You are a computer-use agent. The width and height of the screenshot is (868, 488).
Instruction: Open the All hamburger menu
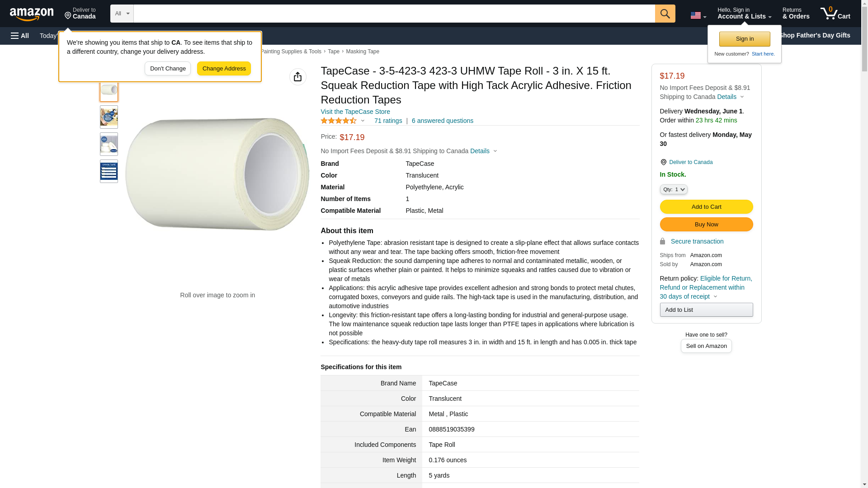pos(20,36)
